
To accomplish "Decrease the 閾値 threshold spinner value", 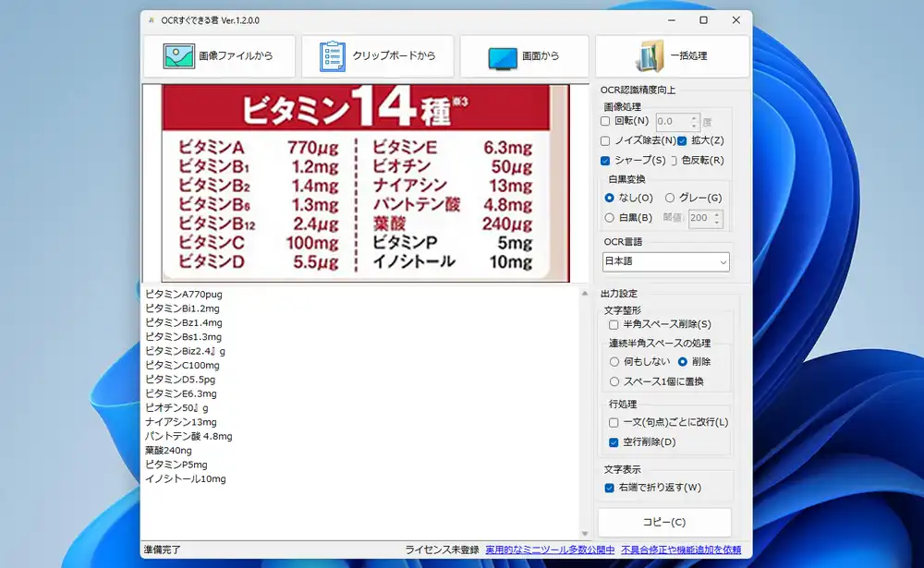I will click(717, 223).
